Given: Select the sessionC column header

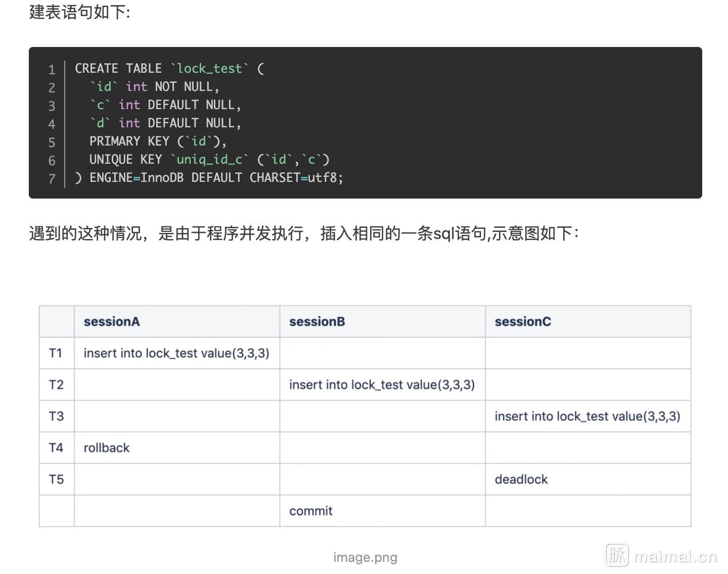Looking at the screenshot, I should point(523,322).
